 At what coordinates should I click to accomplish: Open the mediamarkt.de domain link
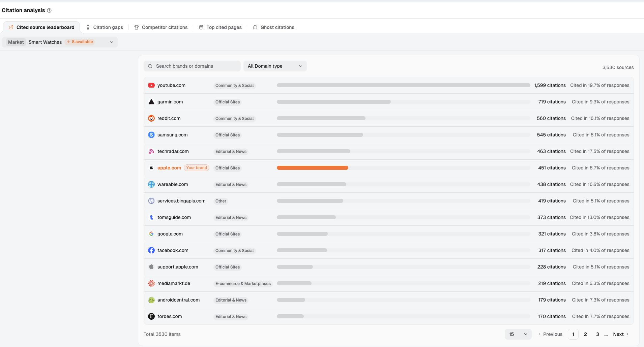[174, 284]
